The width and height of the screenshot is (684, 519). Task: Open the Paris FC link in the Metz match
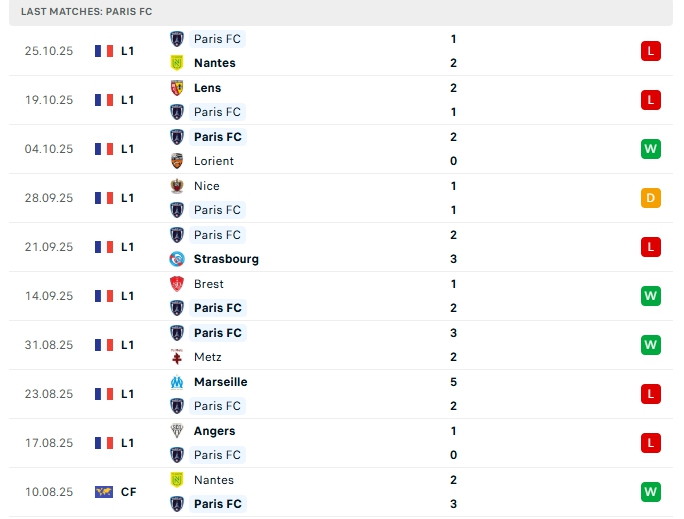[217, 333]
